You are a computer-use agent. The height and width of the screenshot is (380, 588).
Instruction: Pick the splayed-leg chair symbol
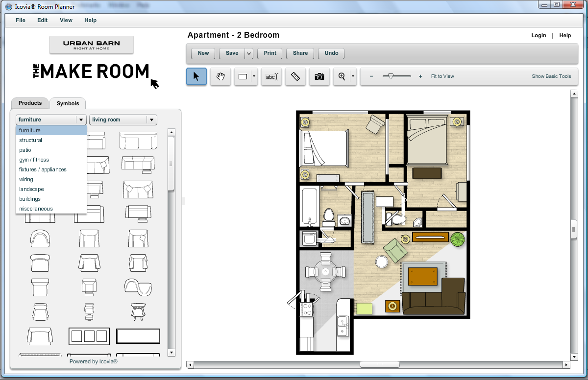138,311
